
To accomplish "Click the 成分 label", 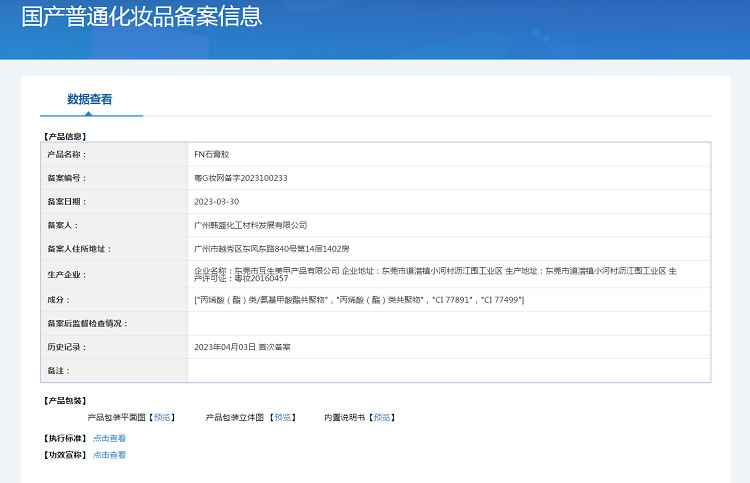I will coord(58,300).
